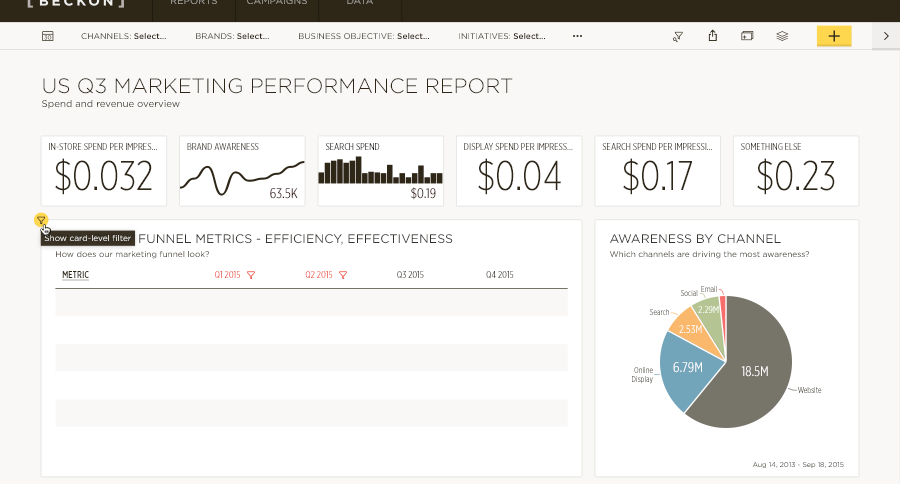
Task: Select the red Email pie slice
Action: [x=723, y=310]
